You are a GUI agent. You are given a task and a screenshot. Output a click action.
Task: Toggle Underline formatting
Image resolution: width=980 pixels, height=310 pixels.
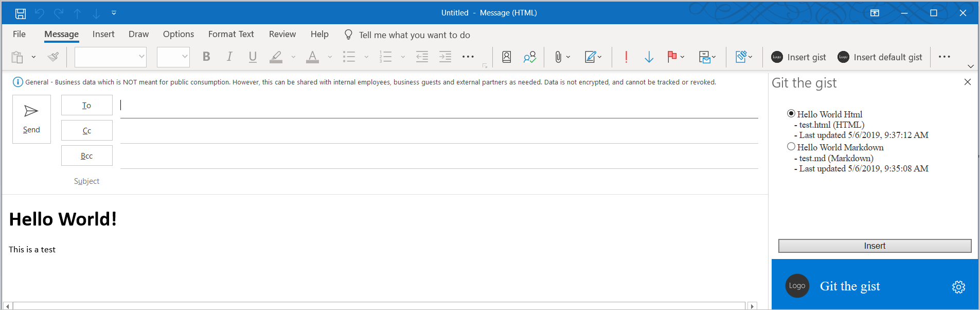[x=253, y=57]
